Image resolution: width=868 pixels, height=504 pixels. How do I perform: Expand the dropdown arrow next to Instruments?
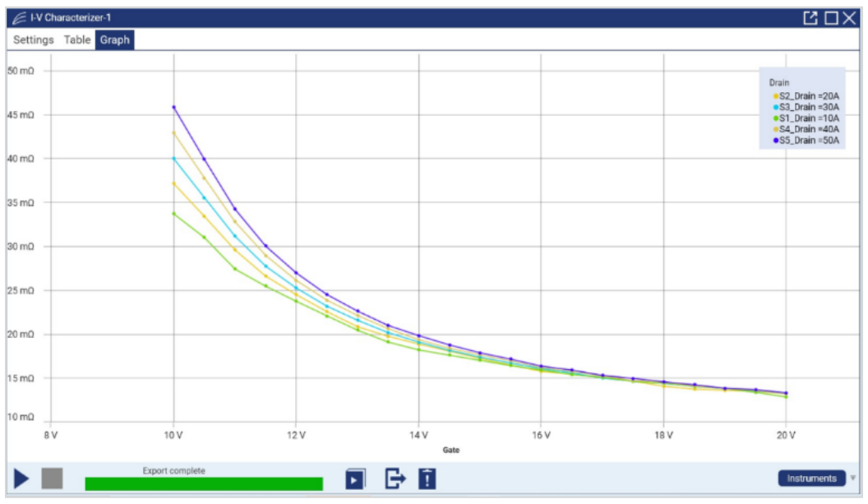(x=852, y=478)
